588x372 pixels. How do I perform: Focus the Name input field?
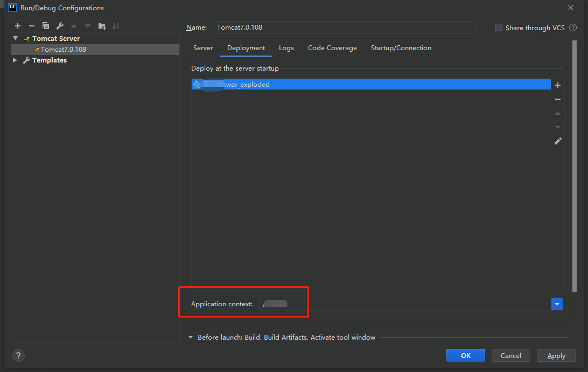point(344,27)
